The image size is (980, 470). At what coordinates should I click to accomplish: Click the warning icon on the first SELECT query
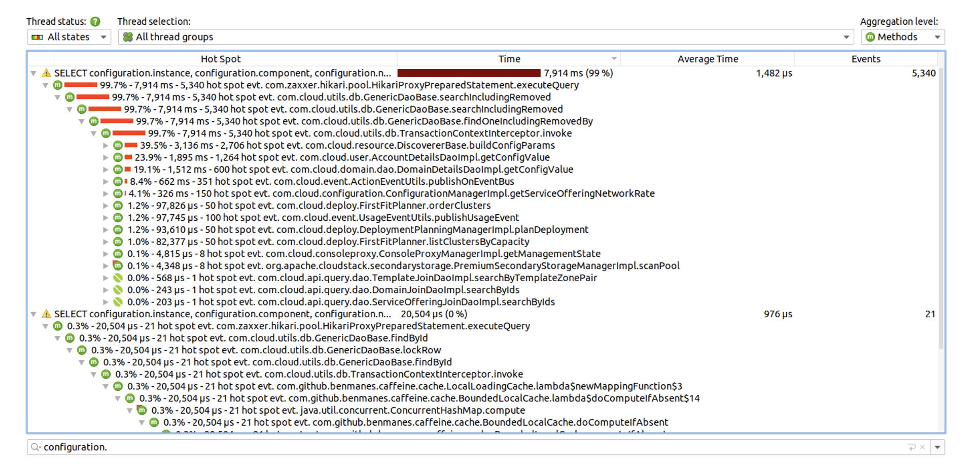pyautogui.click(x=45, y=73)
